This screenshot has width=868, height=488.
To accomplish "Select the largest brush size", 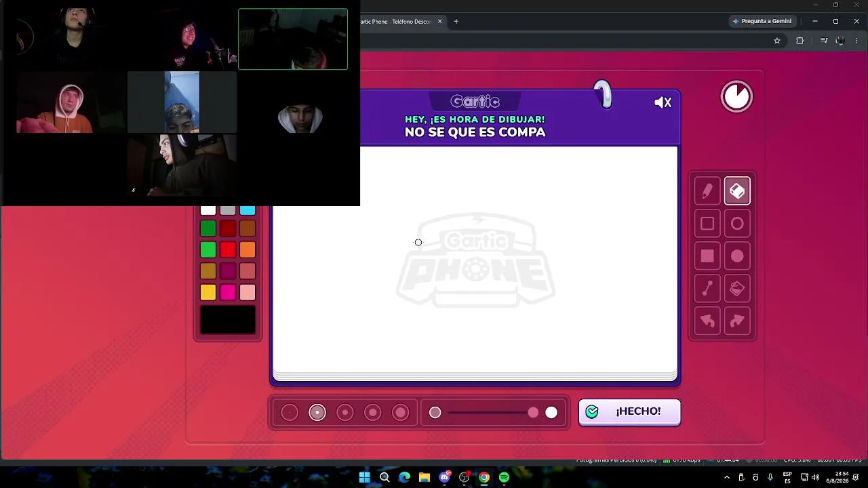I will (x=401, y=412).
